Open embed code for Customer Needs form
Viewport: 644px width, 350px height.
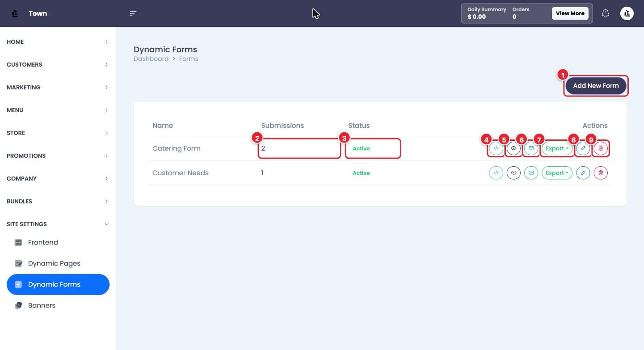pos(496,173)
